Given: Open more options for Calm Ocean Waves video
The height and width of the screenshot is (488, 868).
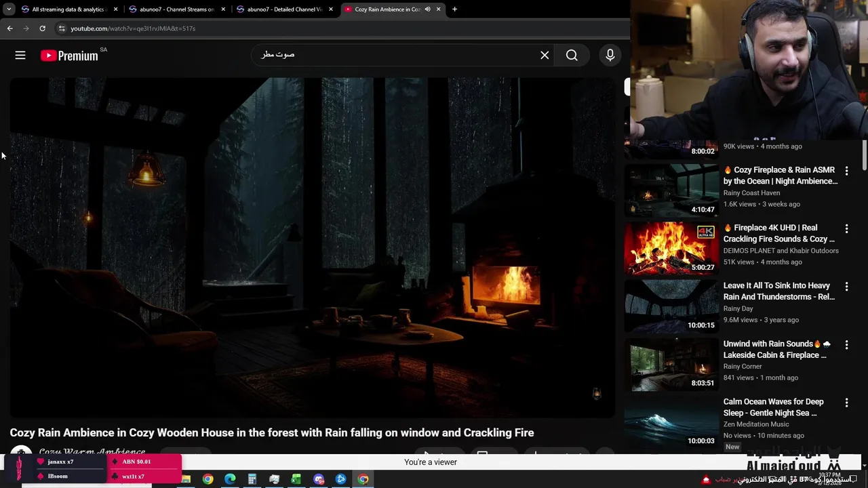Looking at the screenshot, I should pyautogui.click(x=846, y=403).
